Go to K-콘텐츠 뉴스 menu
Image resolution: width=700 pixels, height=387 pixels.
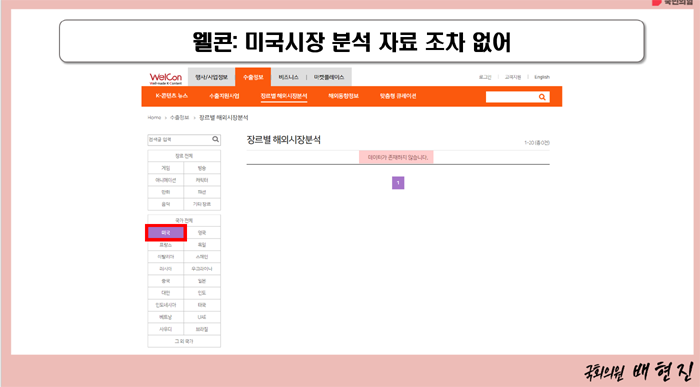[171, 96]
